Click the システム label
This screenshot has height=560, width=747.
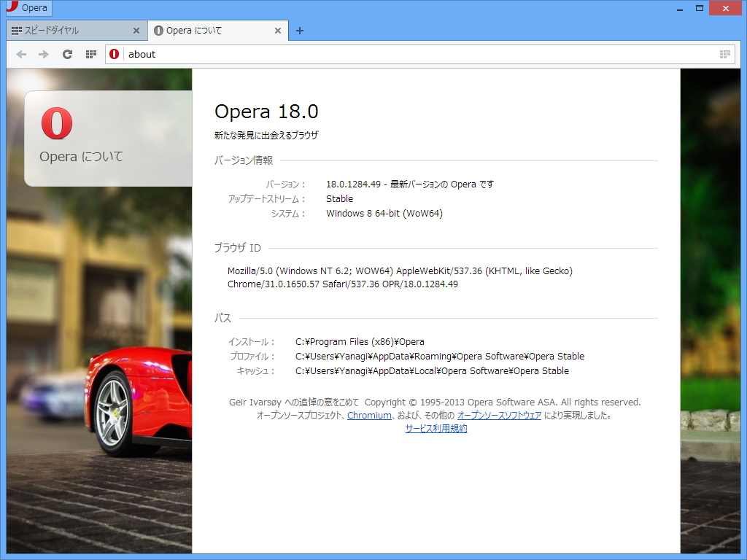[x=288, y=214]
